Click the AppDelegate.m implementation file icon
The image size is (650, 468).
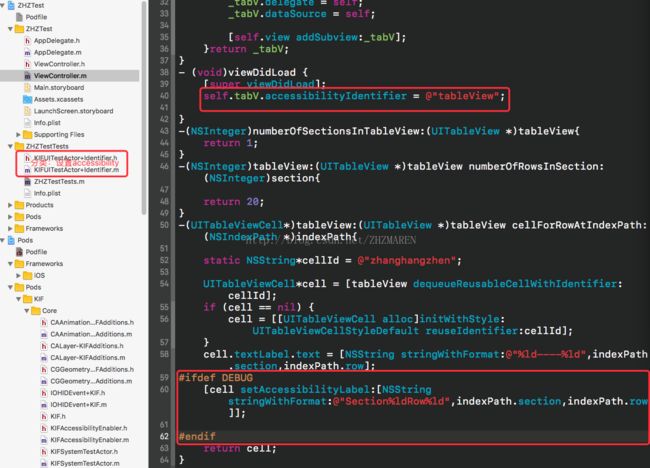pos(27,52)
